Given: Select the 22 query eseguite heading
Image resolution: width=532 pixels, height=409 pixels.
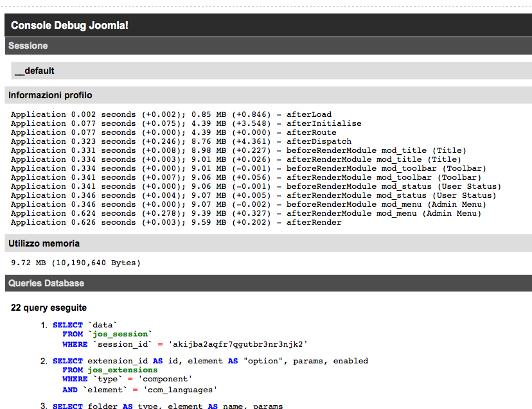Looking at the screenshot, I should (49, 308).
